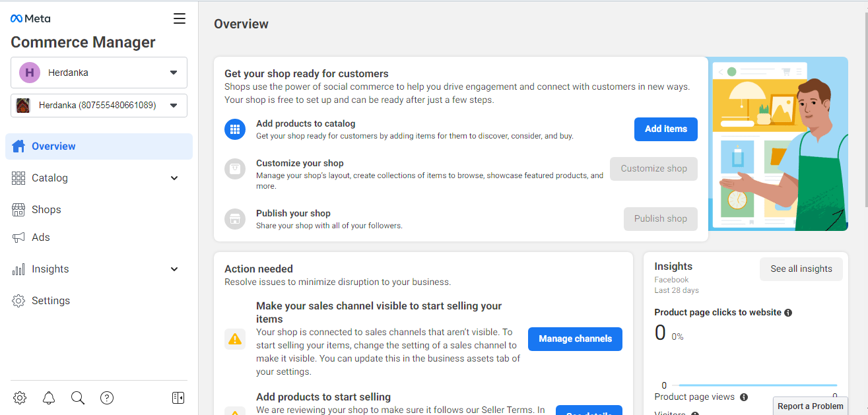The height and width of the screenshot is (415, 868).
Task: Open the Herdanka business account dropdown
Action: tap(99, 73)
